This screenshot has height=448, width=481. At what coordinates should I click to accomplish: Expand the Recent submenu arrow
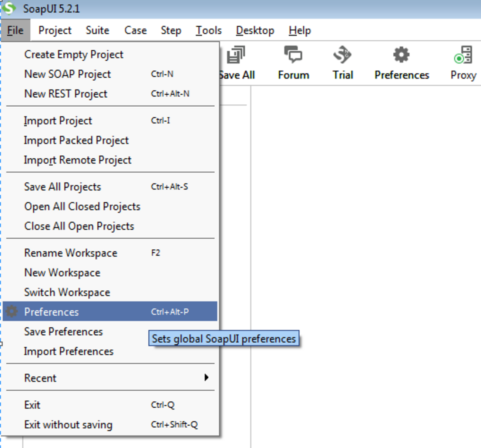(206, 377)
